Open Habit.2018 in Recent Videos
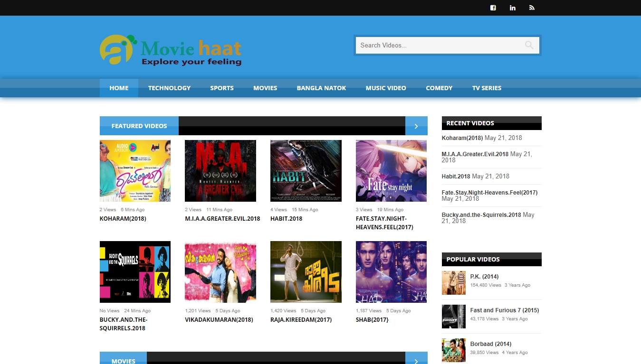 tap(456, 177)
